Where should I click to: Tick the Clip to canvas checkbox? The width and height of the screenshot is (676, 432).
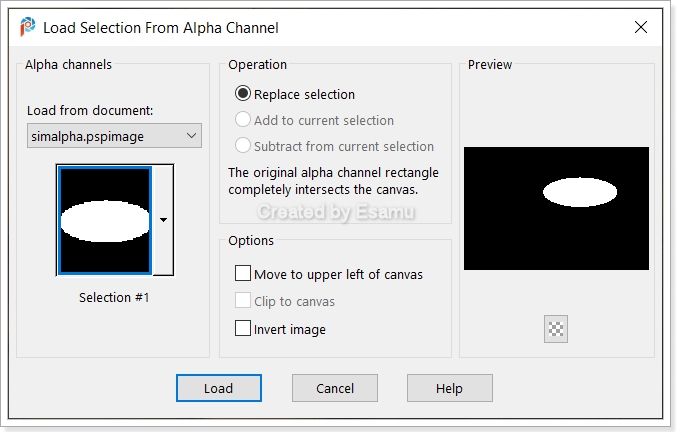coord(243,301)
